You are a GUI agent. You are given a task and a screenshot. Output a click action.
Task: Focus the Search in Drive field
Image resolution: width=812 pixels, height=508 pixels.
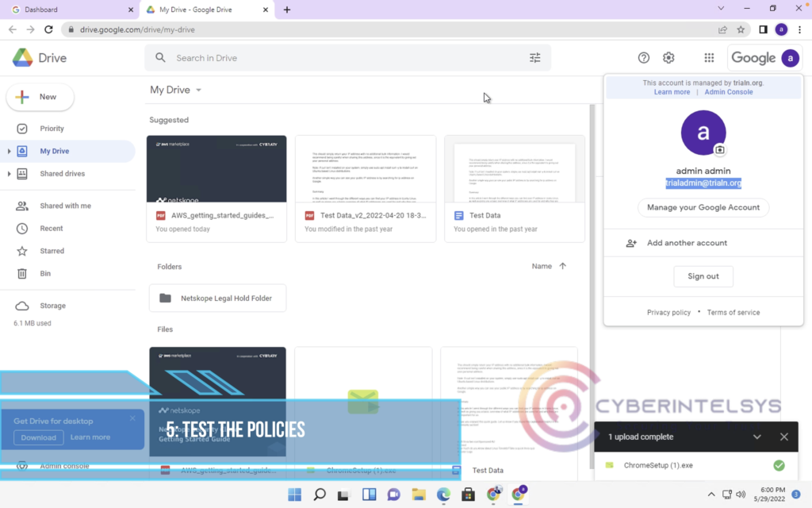[x=348, y=58]
